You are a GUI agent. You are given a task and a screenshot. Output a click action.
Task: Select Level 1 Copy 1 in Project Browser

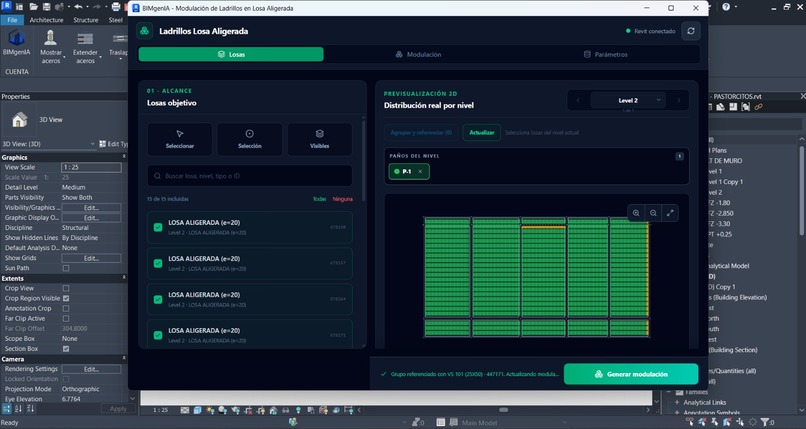point(726,182)
